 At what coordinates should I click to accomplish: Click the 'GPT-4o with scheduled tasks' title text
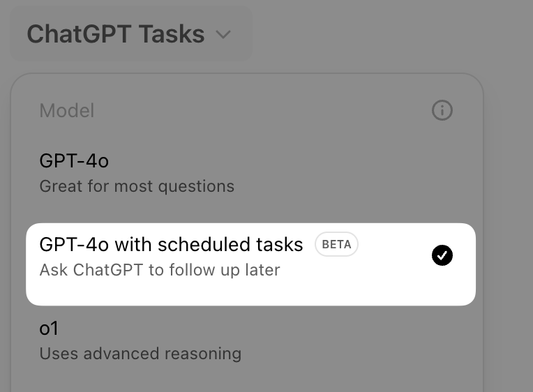[x=171, y=244]
